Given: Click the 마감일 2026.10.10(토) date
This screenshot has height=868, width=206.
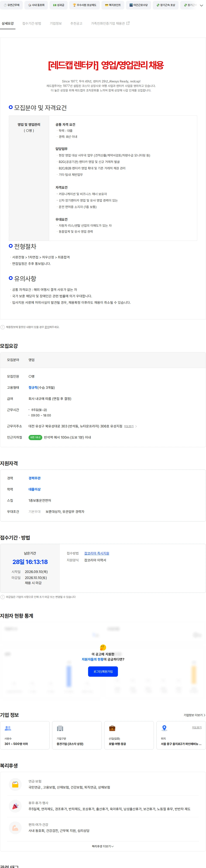Looking at the screenshot, I should coord(36,578).
